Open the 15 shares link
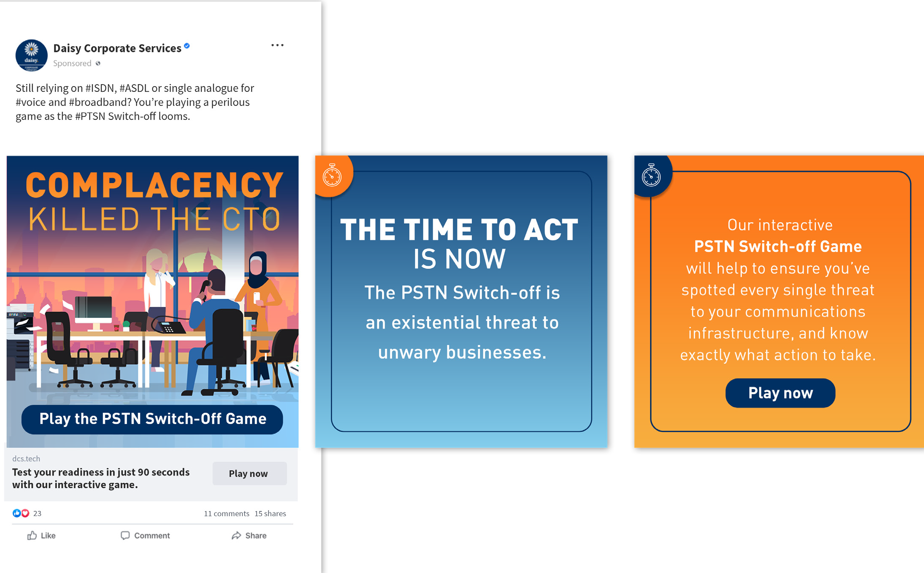The width and height of the screenshot is (924, 573). (270, 513)
